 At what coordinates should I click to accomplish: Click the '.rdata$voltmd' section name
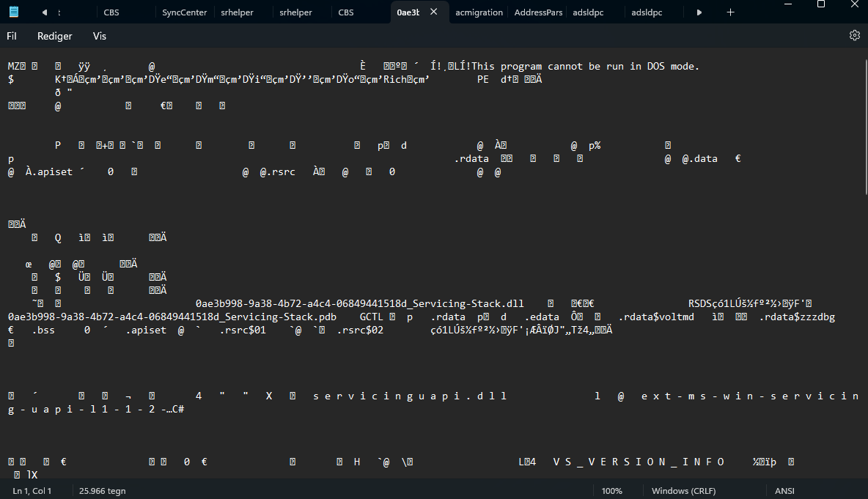pos(656,317)
